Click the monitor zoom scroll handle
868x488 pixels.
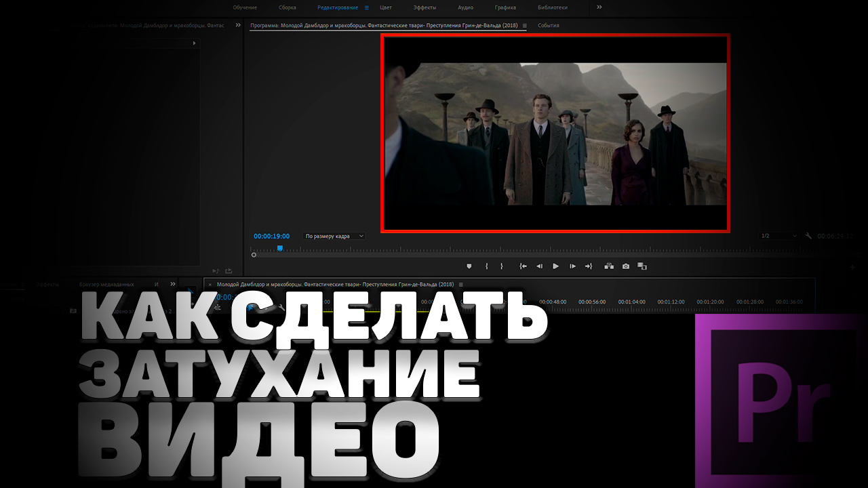tap(254, 255)
